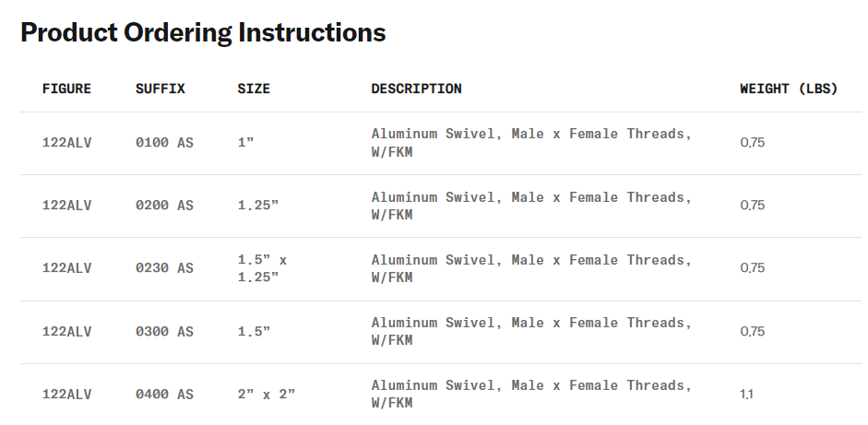This screenshot has height=425, width=868.
Task: Click the 0.75 weight in the 0300 AS row
Action: point(752,331)
